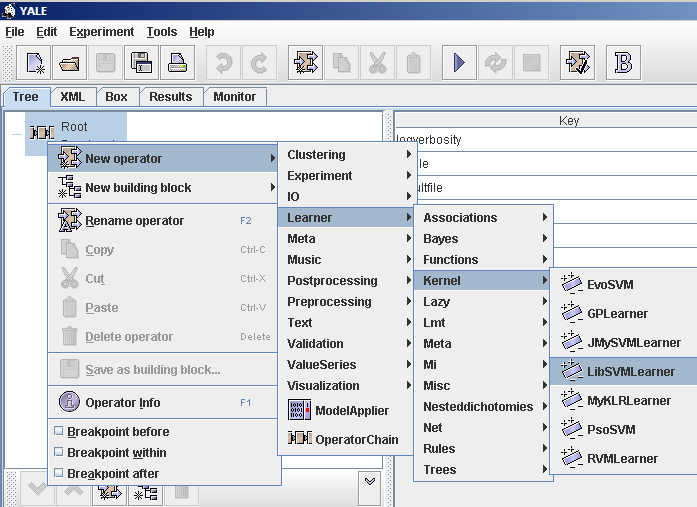Select PsoSVM operator

pos(623,430)
